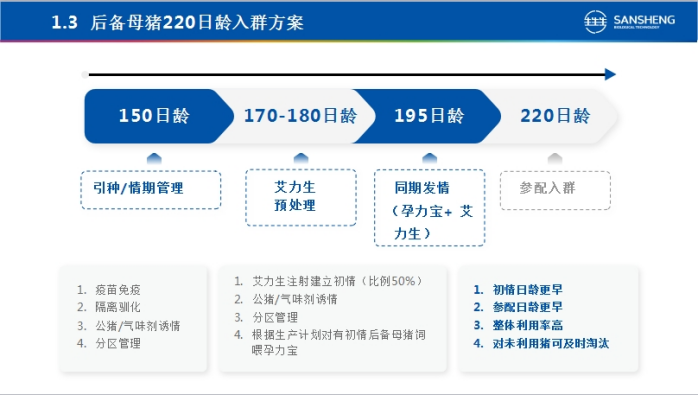Click benefit '初情日龄更早'

(528, 289)
